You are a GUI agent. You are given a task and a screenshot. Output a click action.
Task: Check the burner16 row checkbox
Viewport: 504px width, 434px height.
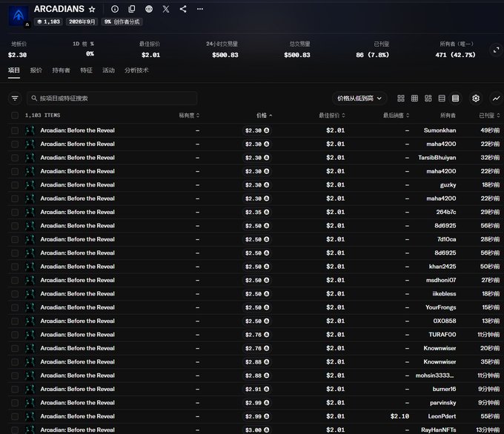click(x=15, y=389)
